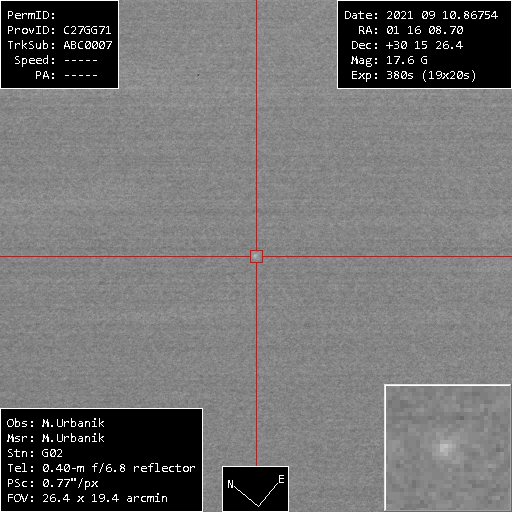Click the bright object in the inset
The height and width of the screenshot is (512, 512).
444,447
